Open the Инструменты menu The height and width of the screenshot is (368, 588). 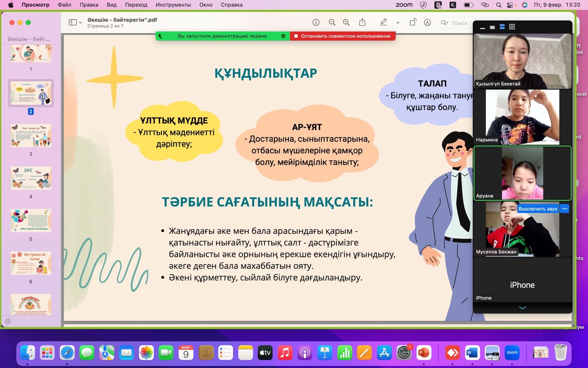pyautogui.click(x=173, y=5)
